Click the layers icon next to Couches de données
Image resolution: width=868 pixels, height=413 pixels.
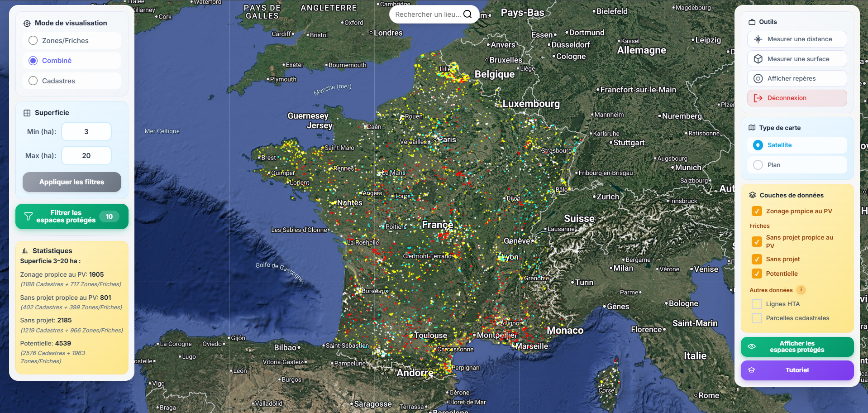(x=752, y=195)
